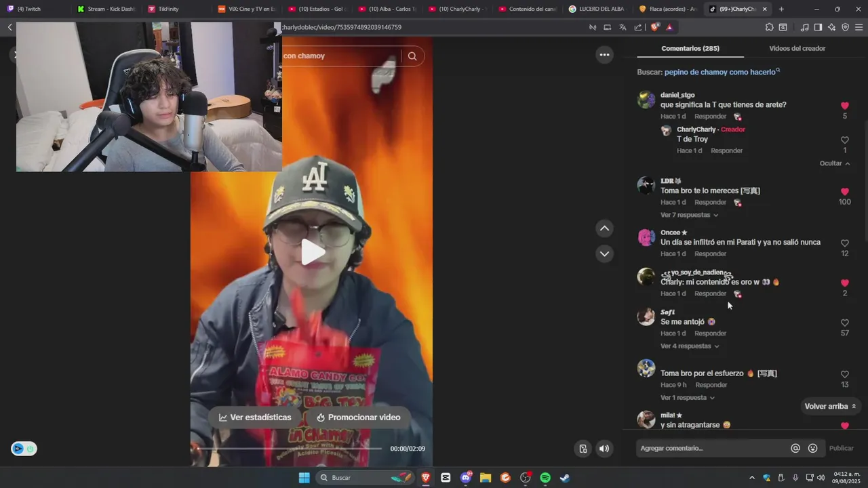Open browser hamburger main menu
The height and width of the screenshot is (488, 868).
click(859, 27)
